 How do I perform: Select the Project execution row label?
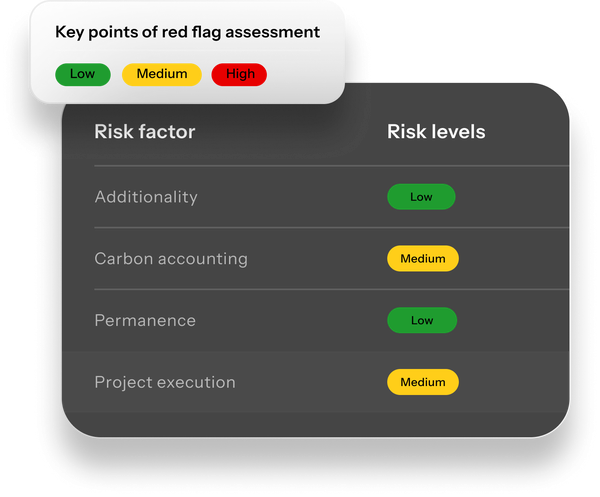click(165, 383)
